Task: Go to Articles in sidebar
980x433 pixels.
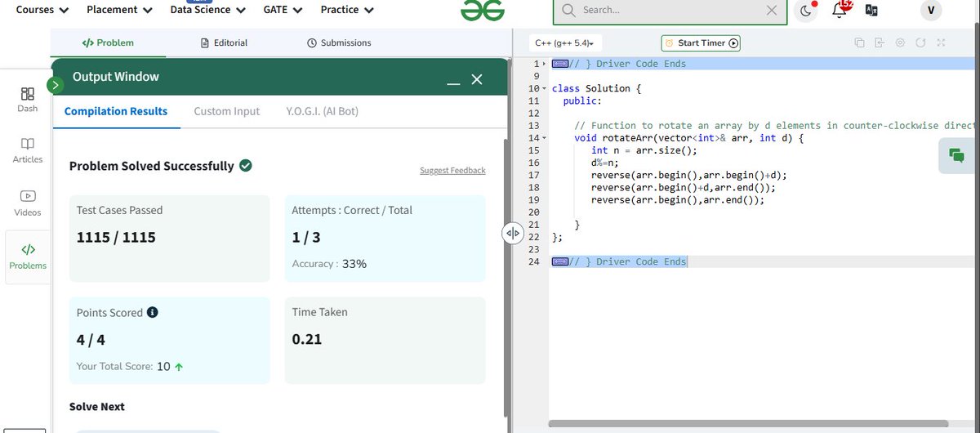Action: click(28, 150)
